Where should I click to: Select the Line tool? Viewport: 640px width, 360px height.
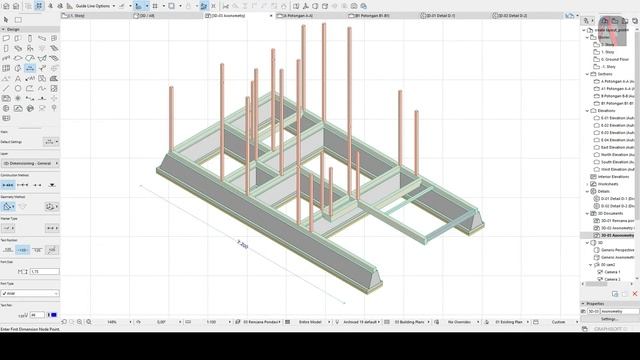(6, 88)
